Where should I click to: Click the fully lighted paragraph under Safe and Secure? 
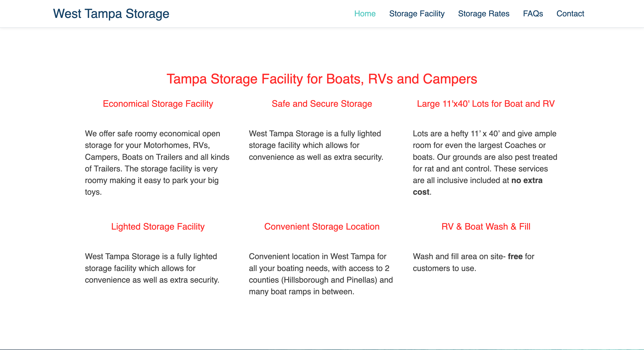click(316, 145)
